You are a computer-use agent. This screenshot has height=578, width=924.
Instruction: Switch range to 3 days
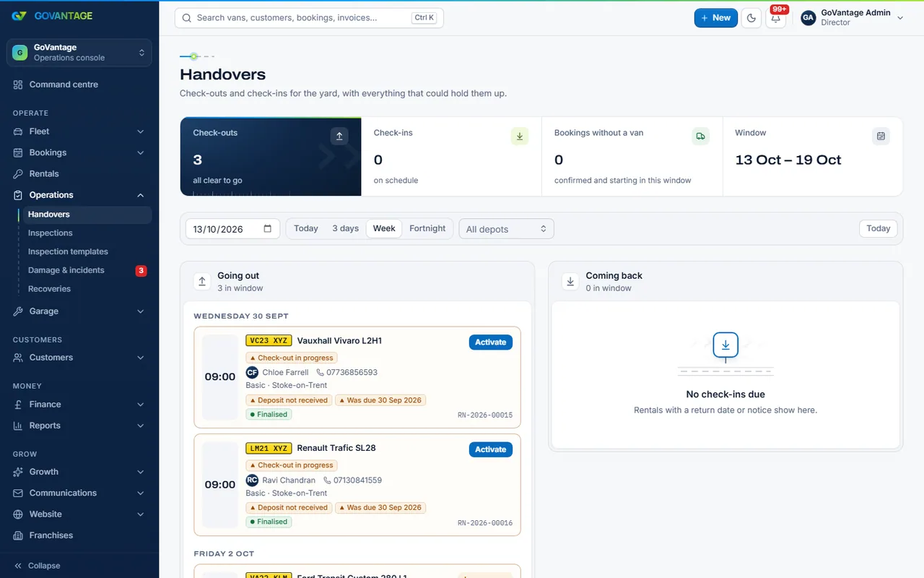point(345,228)
